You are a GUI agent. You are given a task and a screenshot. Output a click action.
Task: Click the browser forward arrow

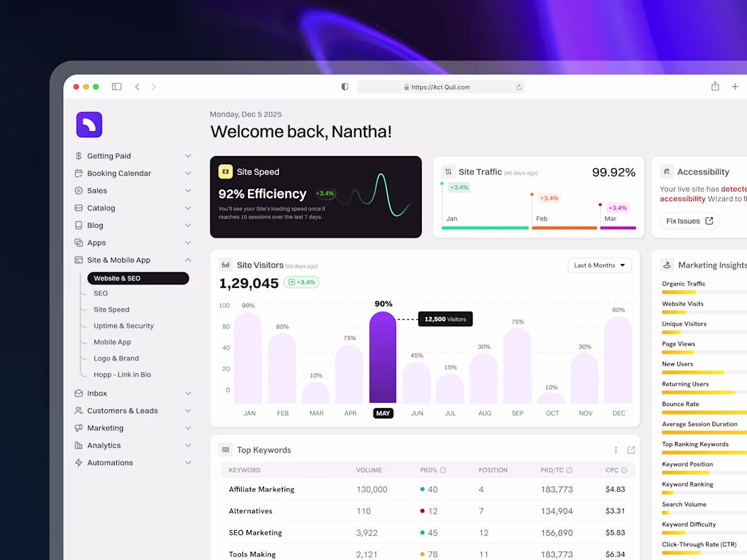click(153, 87)
